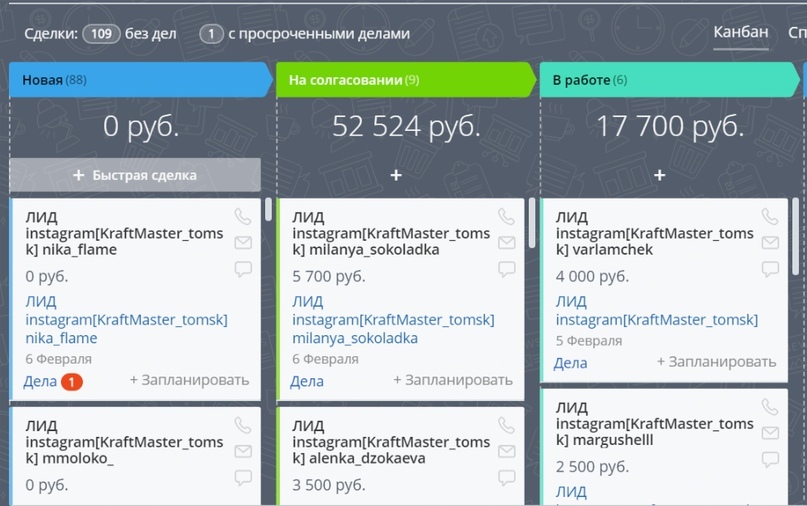Screen dimensions: 807x506
Task: Click Запланировать on varlamchek card
Action: [716, 362]
